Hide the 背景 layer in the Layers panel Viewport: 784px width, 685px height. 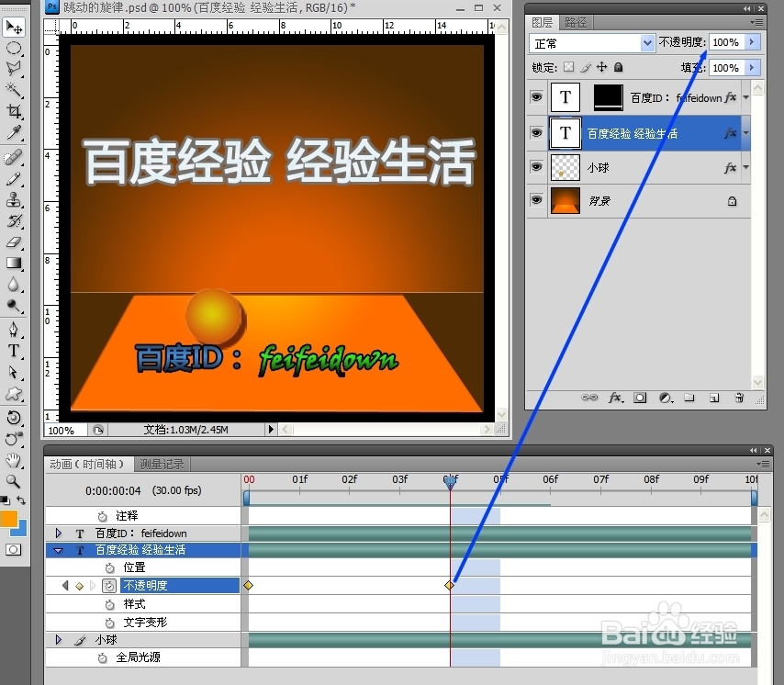click(536, 200)
